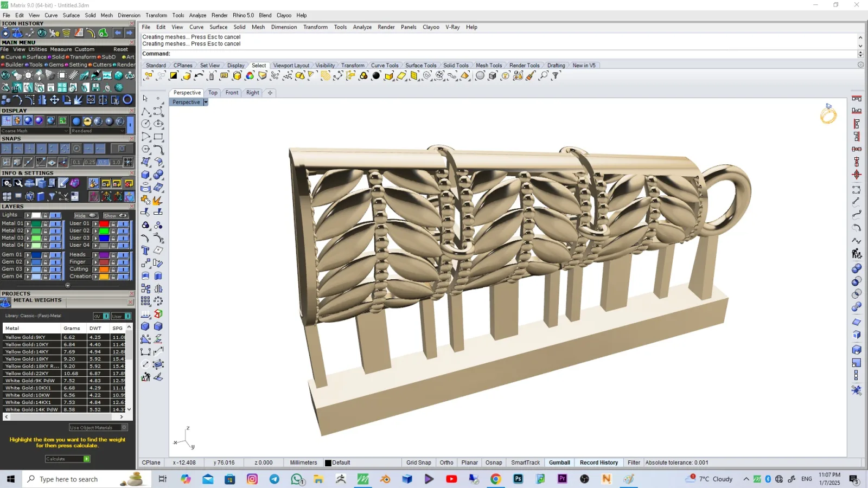868x488 pixels.
Task: Click the red color swatch of User 01
Action: pyautogui.click(x=104, y=223)
